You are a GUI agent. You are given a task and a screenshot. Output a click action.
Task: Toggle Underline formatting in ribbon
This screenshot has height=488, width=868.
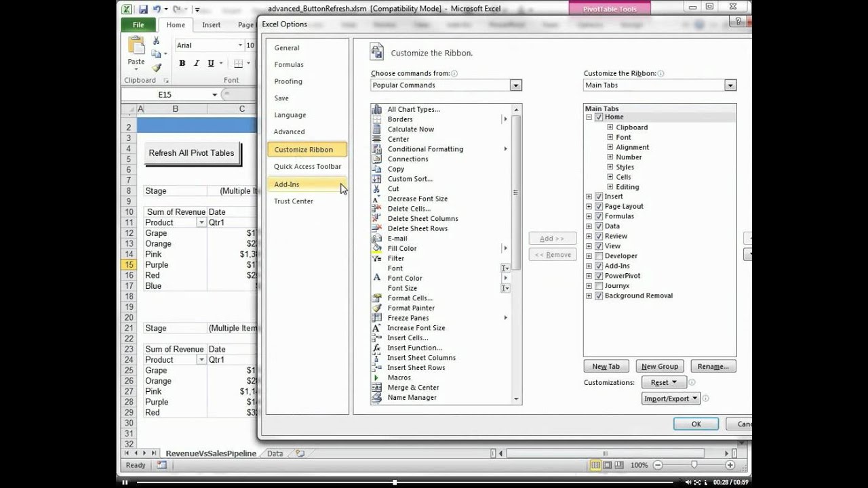[211, 63]
